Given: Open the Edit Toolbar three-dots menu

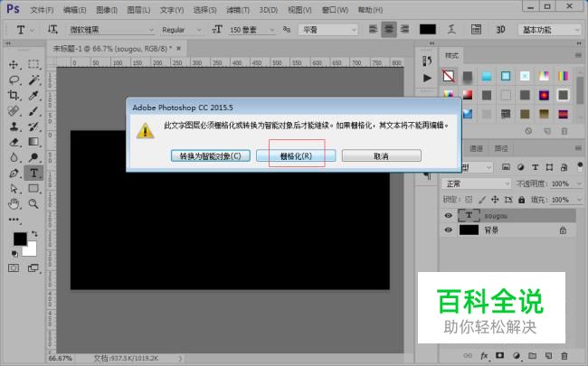Looking at the screenshot, I should tap(14, 220).
